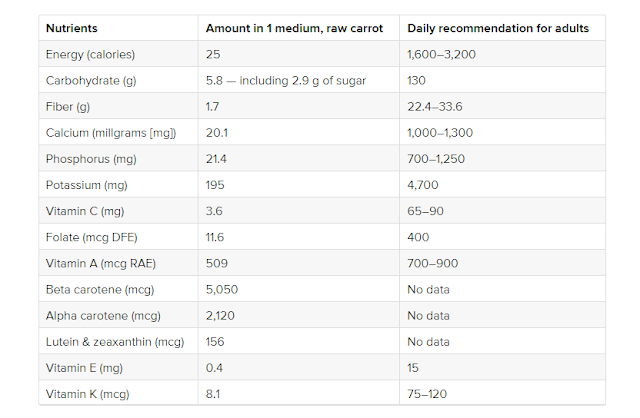Click the Amount in 1 medium, raw carrot header
This screenshot has width=640, height=418.
(x=294, y=28)
